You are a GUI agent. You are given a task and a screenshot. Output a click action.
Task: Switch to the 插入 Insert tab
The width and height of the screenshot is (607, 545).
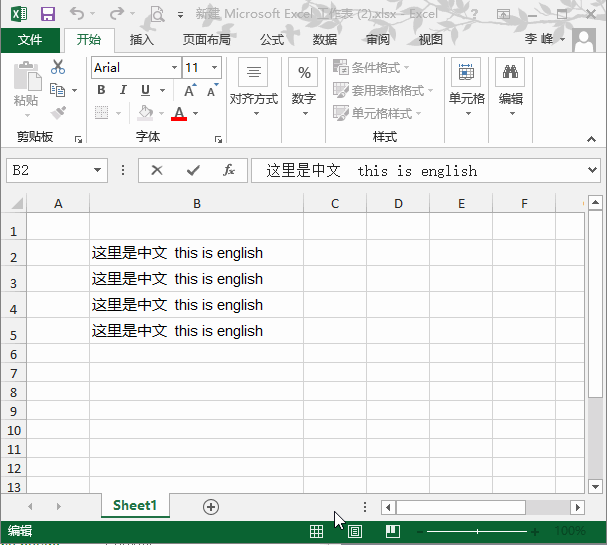141,40
